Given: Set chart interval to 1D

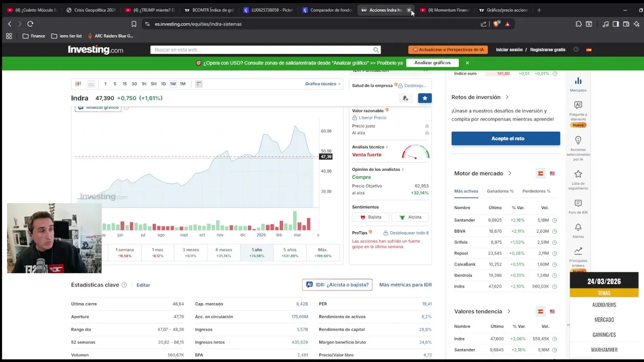Looking at the screenshot, I should [x=163, y=84].
